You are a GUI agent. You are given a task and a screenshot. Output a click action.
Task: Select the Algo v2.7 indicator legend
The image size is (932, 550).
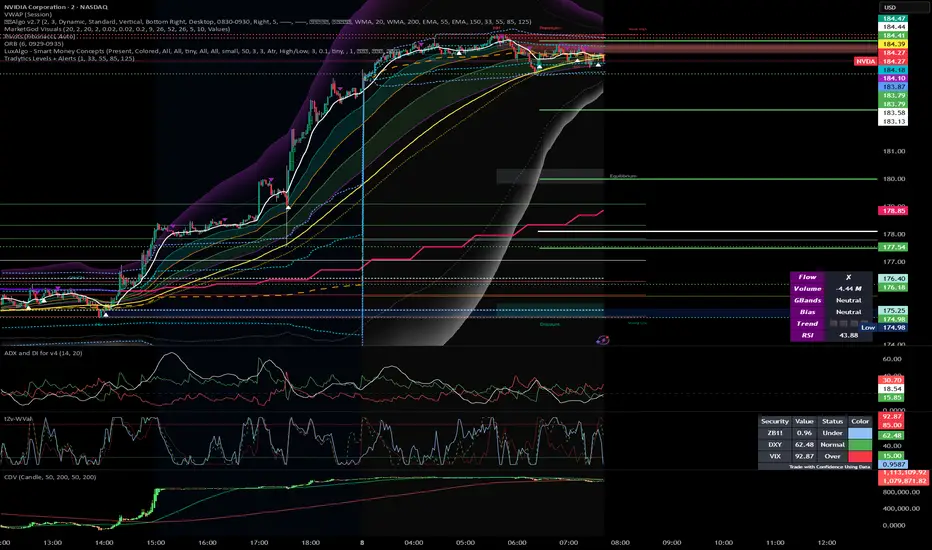coord(267,21)
